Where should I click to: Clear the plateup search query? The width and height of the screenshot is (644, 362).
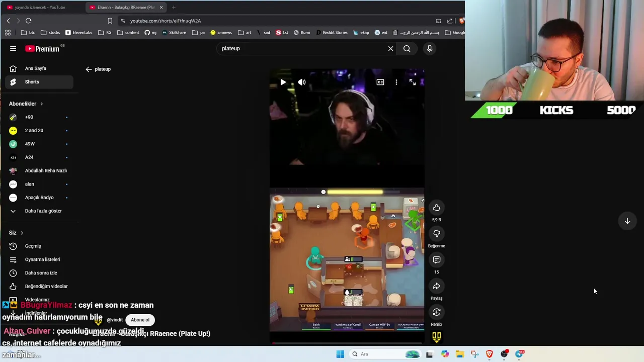click(390, 49)
